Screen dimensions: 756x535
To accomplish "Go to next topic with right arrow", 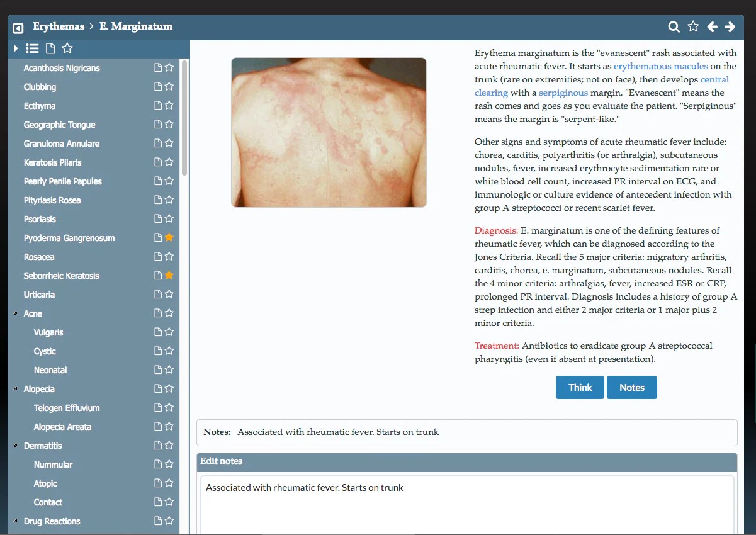I will coord(730,26).
